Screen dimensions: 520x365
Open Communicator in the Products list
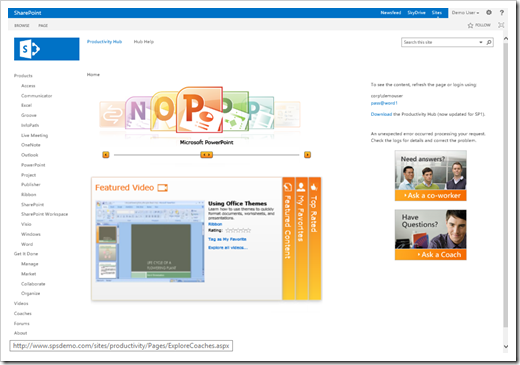pyautogui.click(x=37, y=96)
